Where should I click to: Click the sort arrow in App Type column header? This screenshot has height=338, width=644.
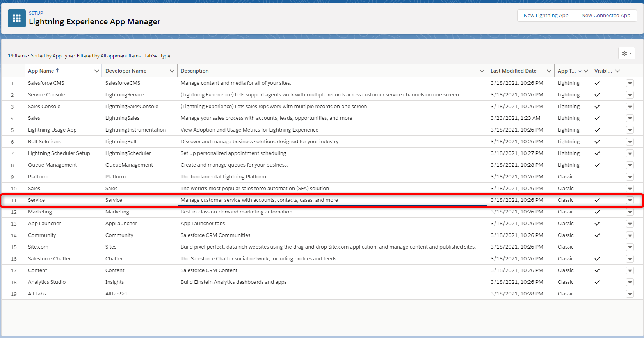(x=580, y=70)
